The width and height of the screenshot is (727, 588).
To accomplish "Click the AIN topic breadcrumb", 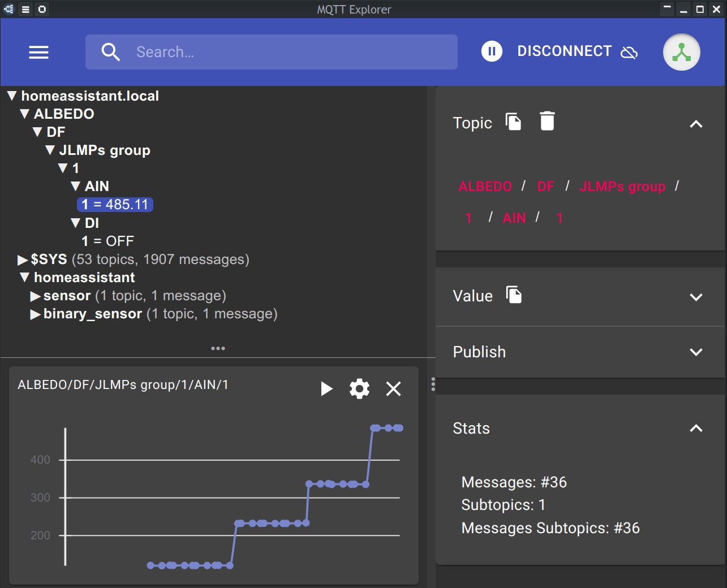I will coord(514,218).
